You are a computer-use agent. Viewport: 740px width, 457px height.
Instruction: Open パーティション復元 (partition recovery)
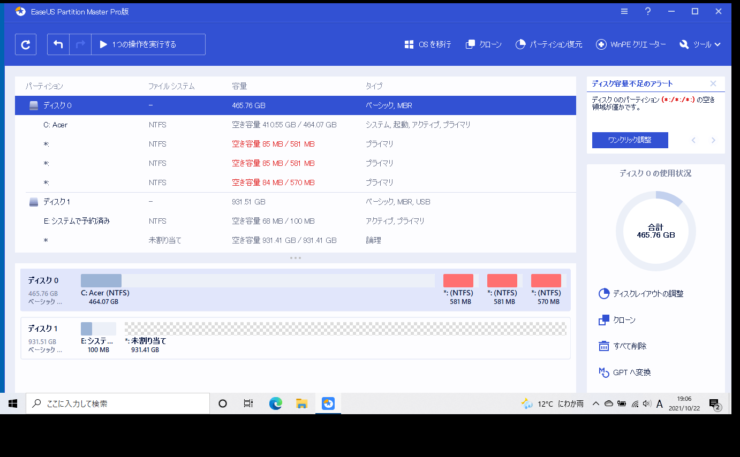548,44
